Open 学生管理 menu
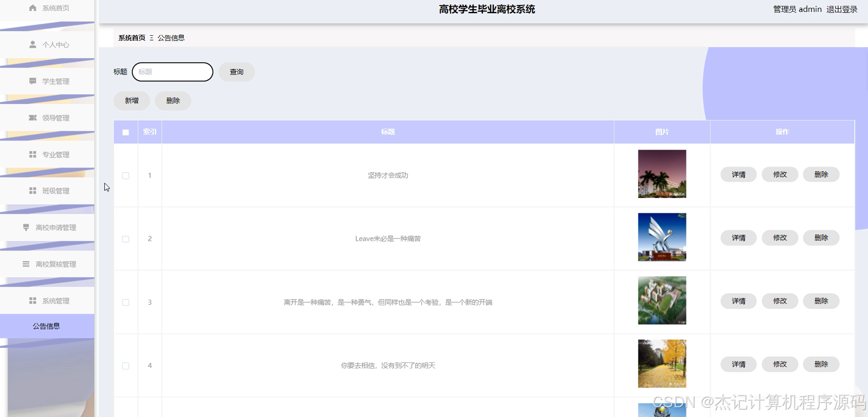This screenshot has height=417, width=868. pos(48,81)
